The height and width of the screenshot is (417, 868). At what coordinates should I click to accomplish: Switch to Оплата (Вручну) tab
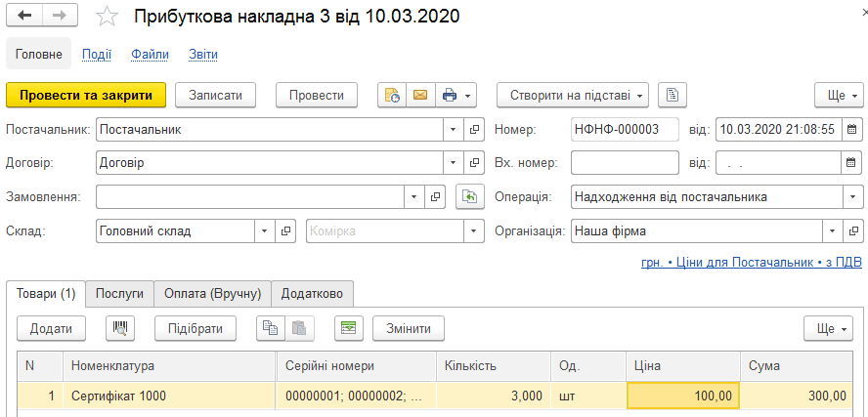point(212,294)
